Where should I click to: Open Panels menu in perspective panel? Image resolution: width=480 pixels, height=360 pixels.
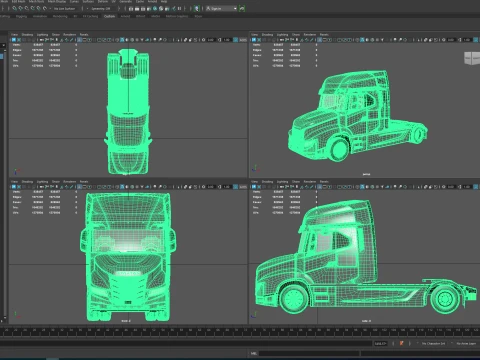pyautogui.click(x=324, y=34)
